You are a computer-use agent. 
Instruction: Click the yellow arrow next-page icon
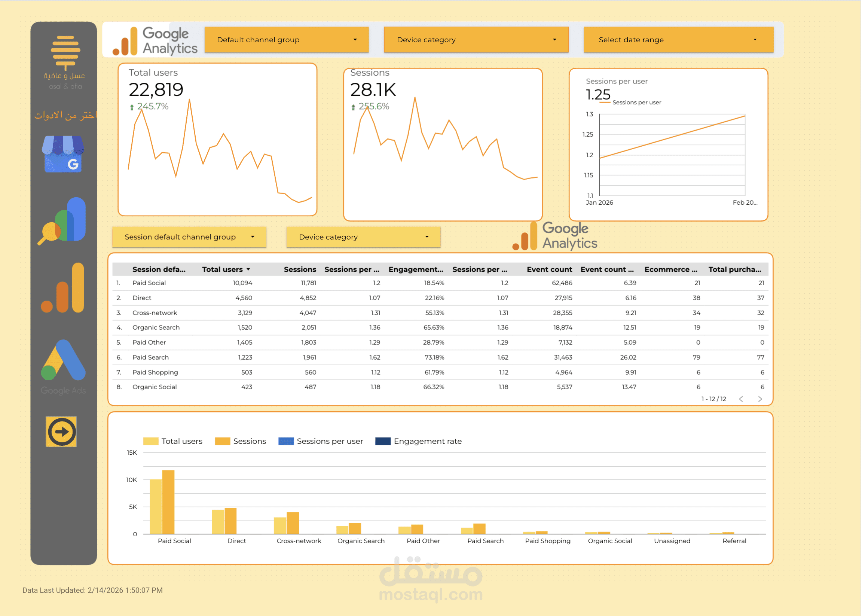61,431
